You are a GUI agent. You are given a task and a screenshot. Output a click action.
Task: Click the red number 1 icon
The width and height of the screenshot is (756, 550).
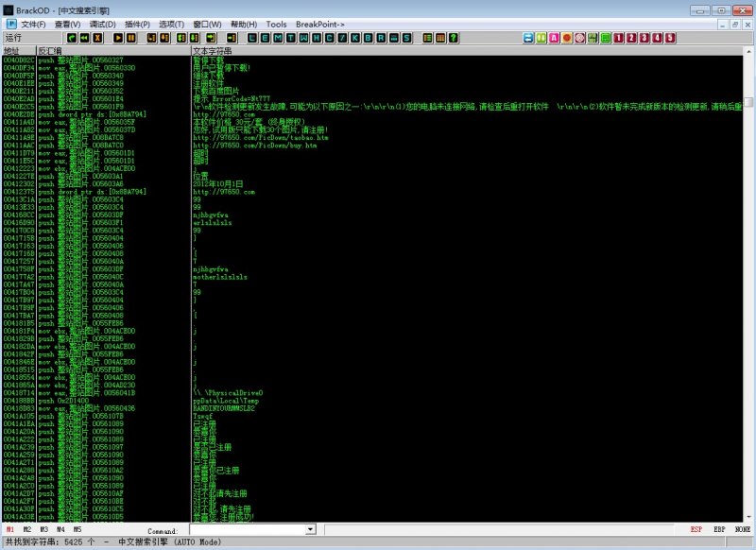[619, 38]
